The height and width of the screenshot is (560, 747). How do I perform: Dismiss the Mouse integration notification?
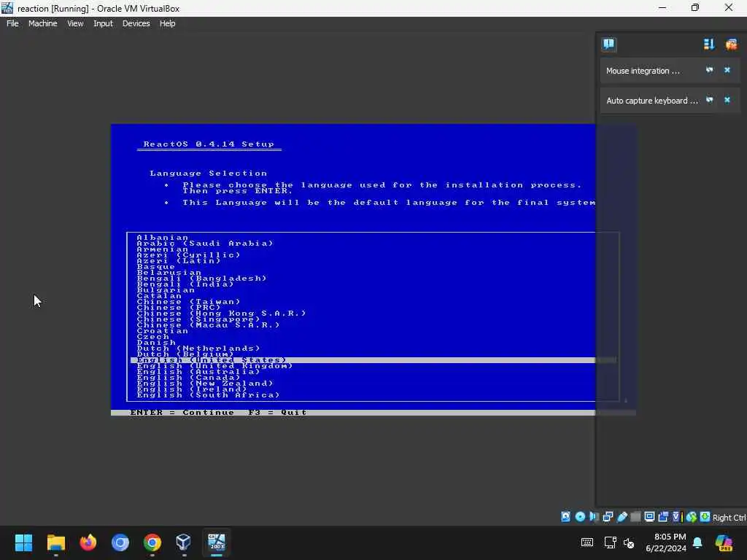point(727,70)
